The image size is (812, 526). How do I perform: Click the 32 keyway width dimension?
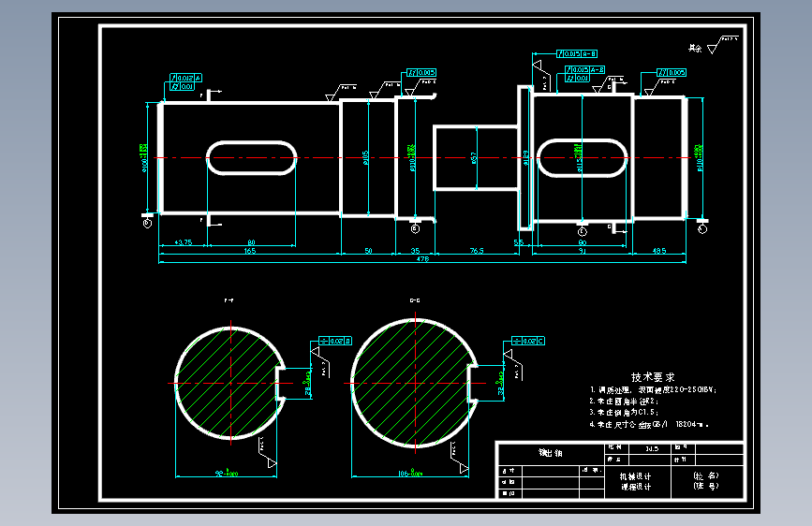500,384
